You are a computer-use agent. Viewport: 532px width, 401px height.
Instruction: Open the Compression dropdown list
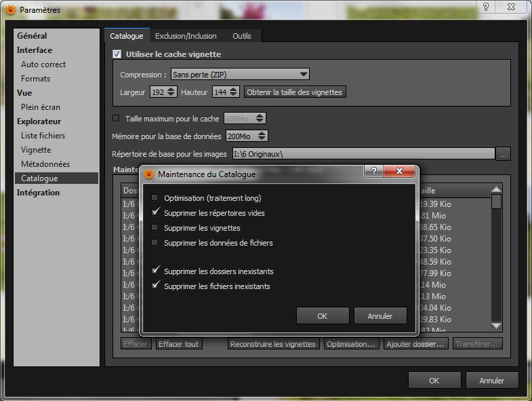point(240,74)
